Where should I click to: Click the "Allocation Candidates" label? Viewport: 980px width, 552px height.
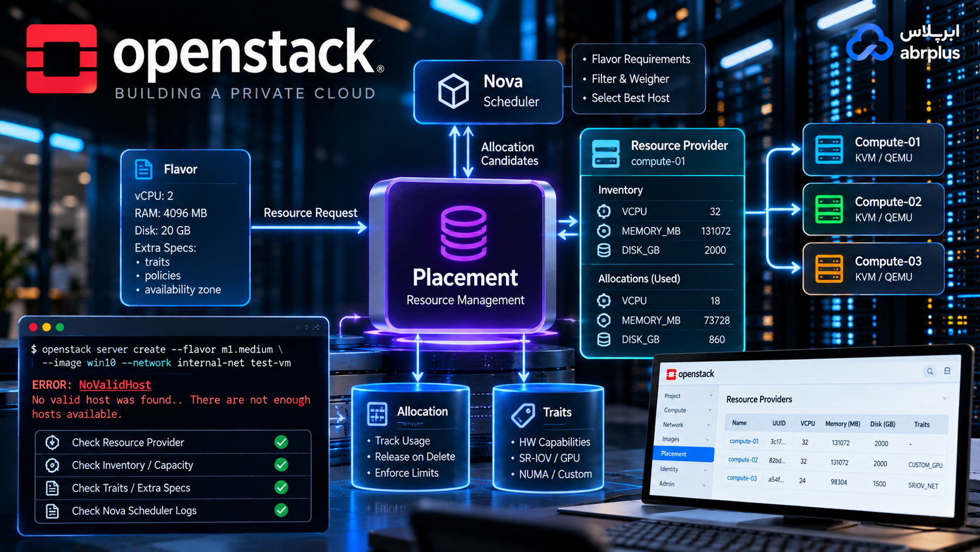point(509,154)
